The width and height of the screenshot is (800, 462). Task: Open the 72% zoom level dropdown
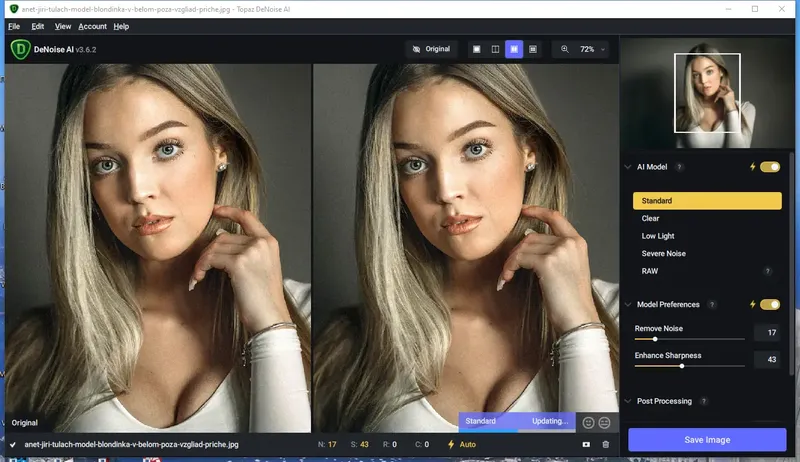592,49
